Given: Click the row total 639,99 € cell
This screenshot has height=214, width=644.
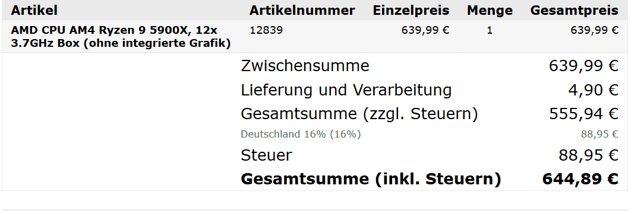Looking at the screenshot, I should pos(594,30).
